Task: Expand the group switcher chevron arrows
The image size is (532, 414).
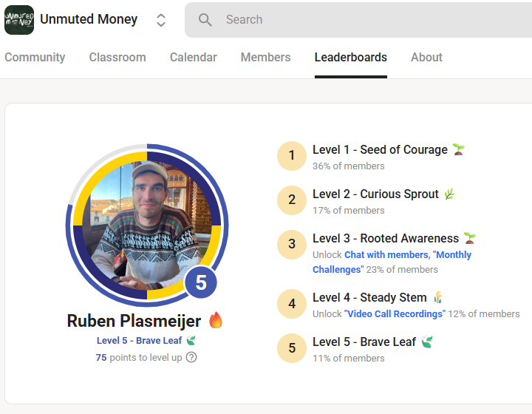Action: pos(161,20)
